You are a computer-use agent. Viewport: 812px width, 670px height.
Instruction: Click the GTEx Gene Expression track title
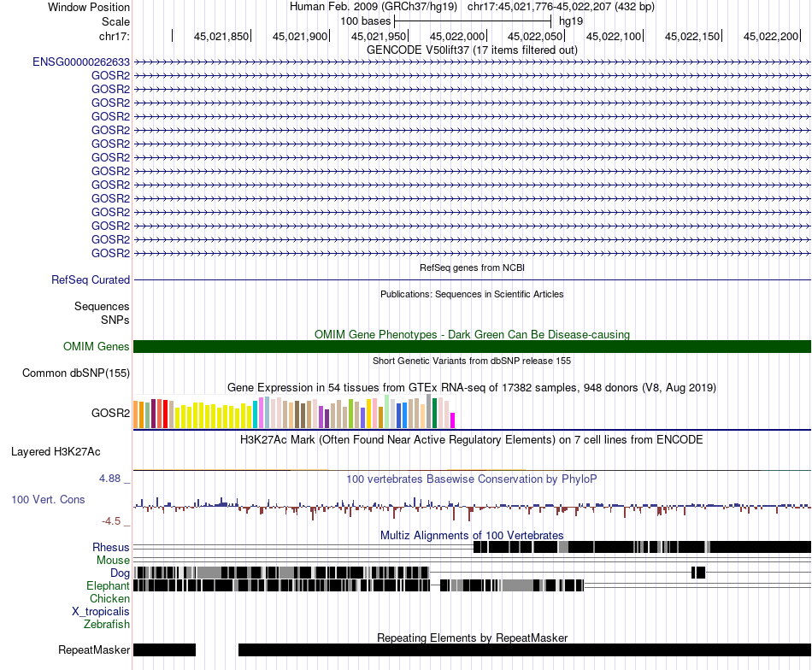tap(472, 387)
